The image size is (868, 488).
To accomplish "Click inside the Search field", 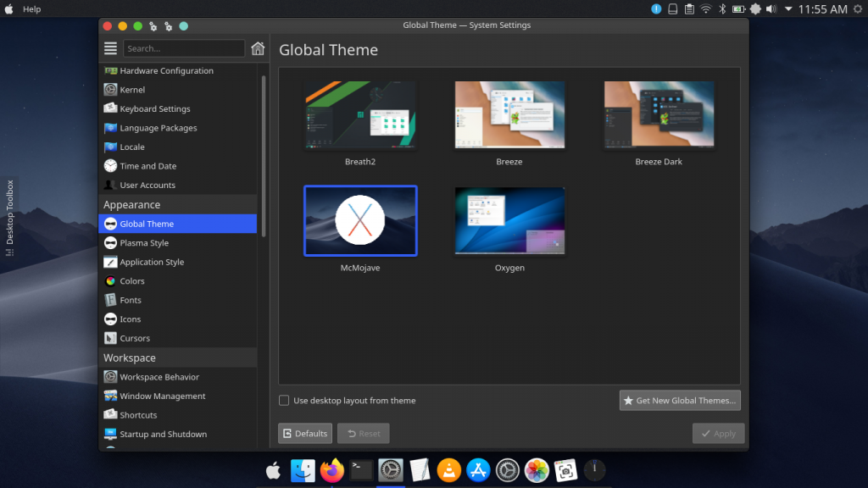I will 186,48.
